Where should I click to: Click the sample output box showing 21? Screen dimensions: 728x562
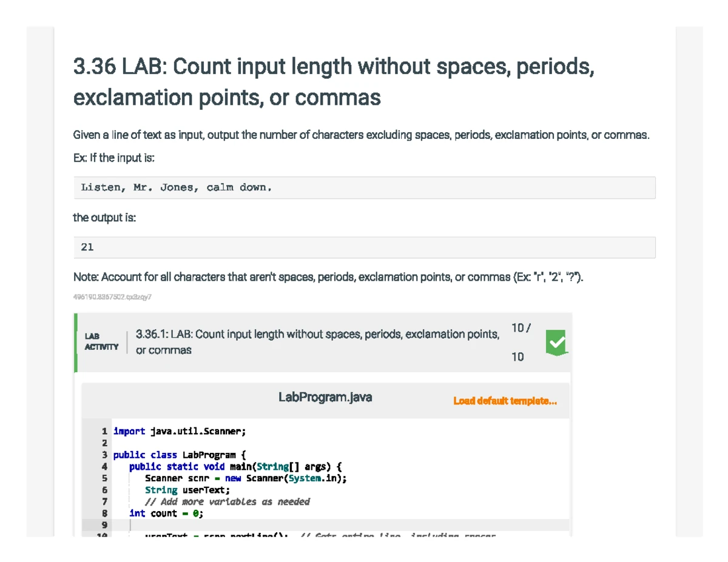coord(364,247)
